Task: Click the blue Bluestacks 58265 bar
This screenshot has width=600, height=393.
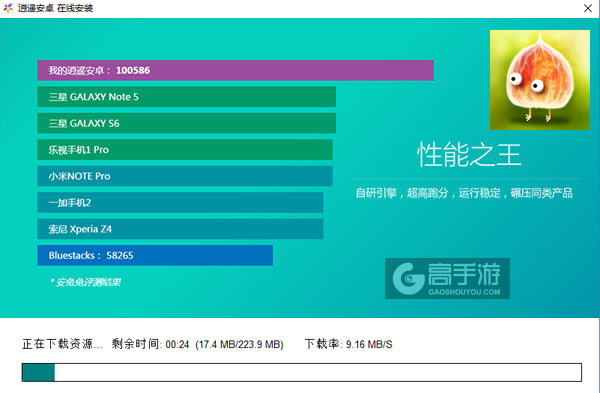Action: [155, 255]
